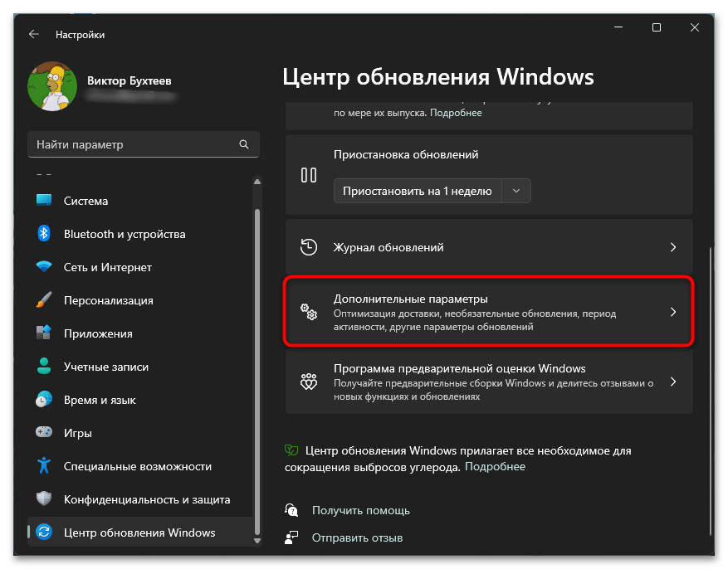Click chevron of Программа предварительной оценки
Image resolution: width=728 pixels, height=569 pixels.
[673, 382]
